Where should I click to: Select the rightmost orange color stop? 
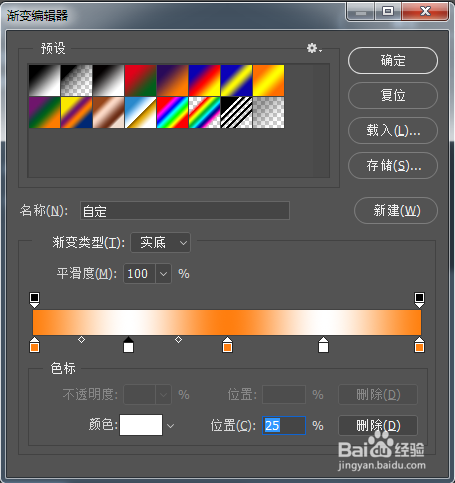(x=419, y=345)
